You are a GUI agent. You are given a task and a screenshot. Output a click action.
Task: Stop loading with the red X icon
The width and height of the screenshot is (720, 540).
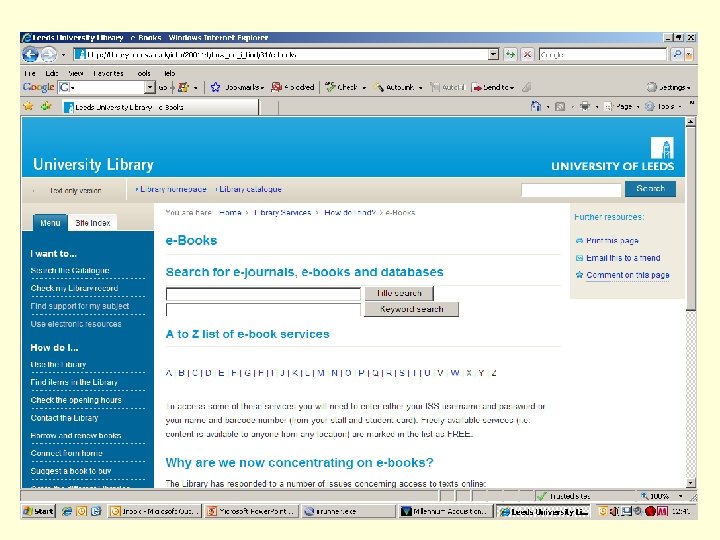pyautogui.click(x=527, y=55)
